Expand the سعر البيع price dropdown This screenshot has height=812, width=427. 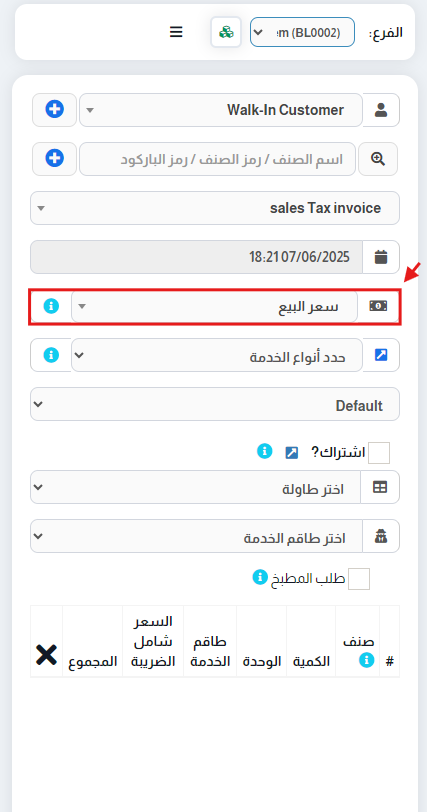[214, 307]
